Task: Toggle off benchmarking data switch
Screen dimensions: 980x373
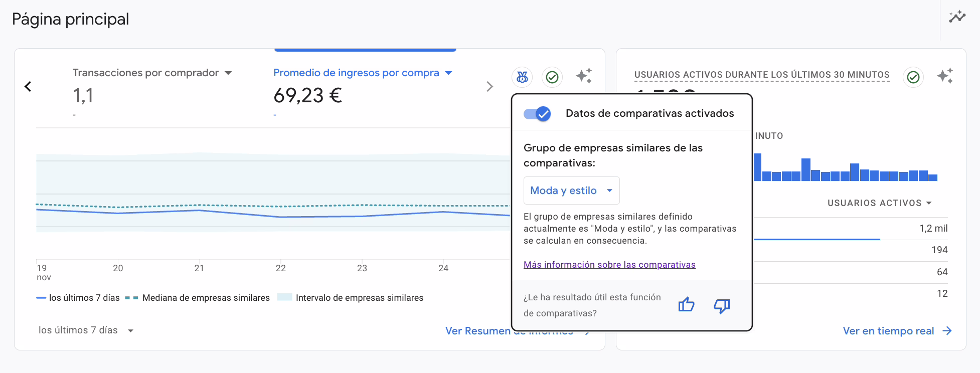Action: point(537,114)
